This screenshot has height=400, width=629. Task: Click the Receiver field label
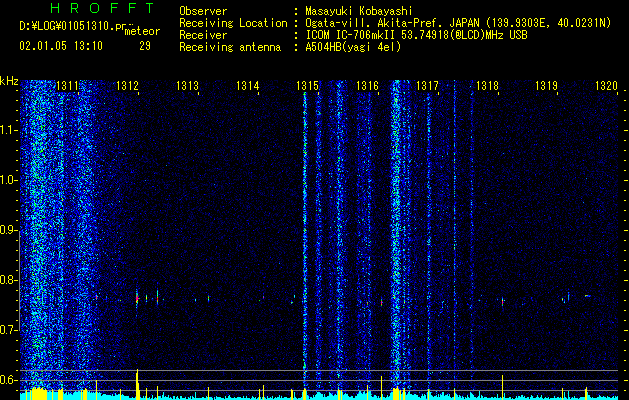tap(203, 35)
